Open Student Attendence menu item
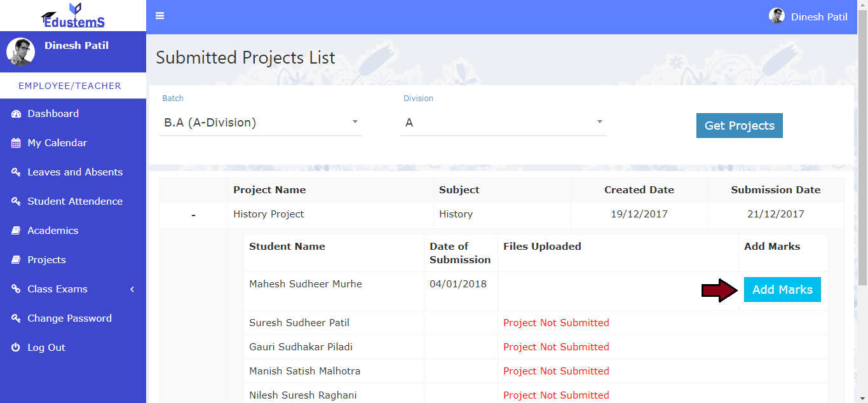This screenshot has width=868, height=403. [75, 201]
